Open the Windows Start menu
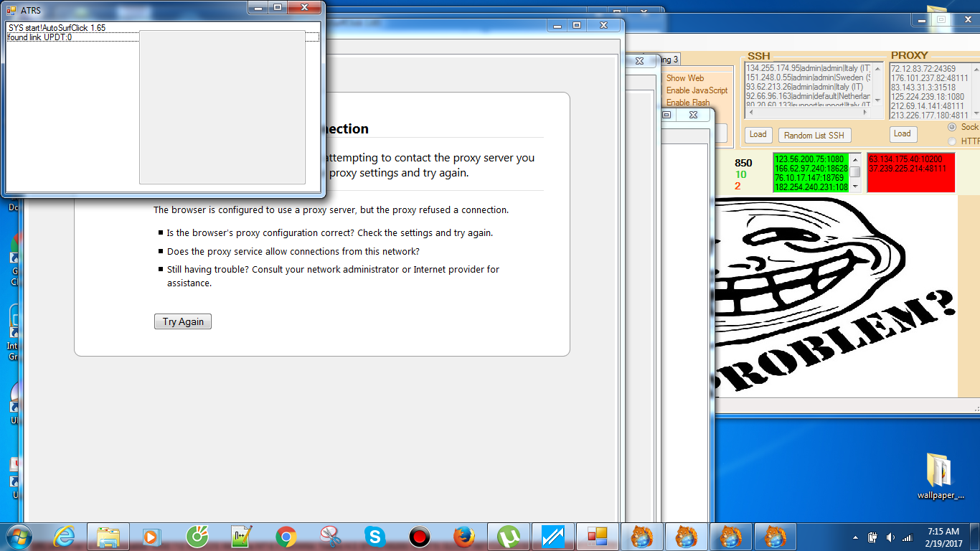Screen dimensions: 980x551 coord(17,536)
